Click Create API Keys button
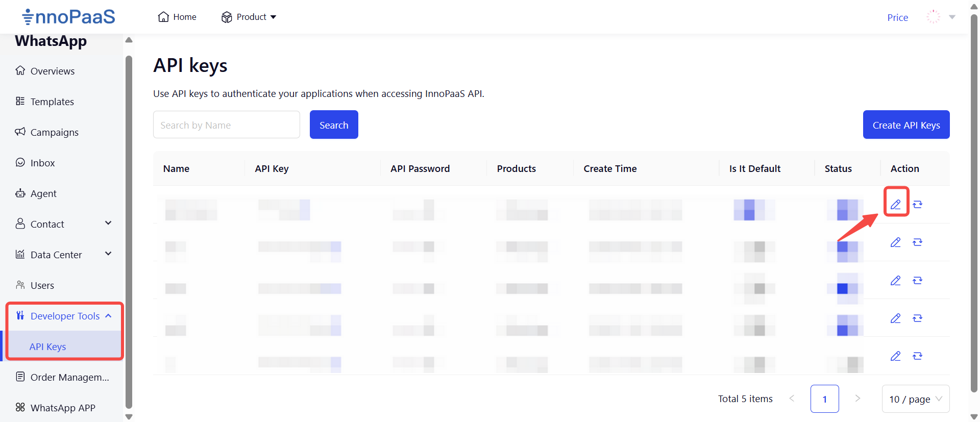980x422 pixels. (x=906, y=125)
